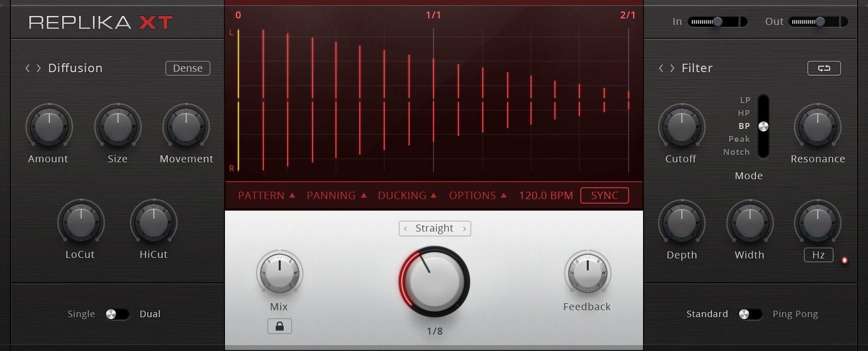This screenshot has width=868, height=351.
Task: Click the 120.0 BPM tempo field
Action: pyautogui.click(x=545, y=196)
